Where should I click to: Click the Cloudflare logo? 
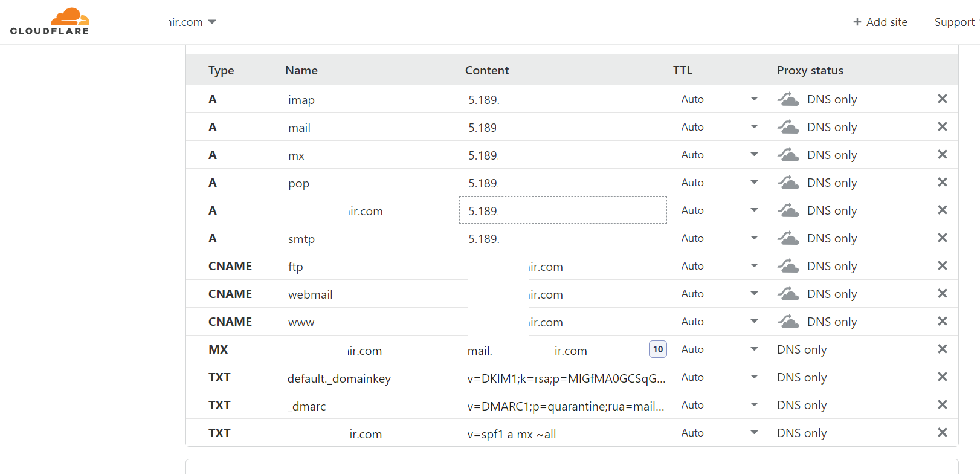[x=50, y=22]
